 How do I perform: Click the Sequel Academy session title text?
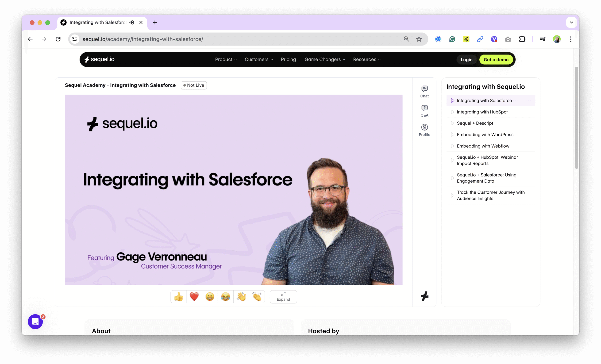120,85
